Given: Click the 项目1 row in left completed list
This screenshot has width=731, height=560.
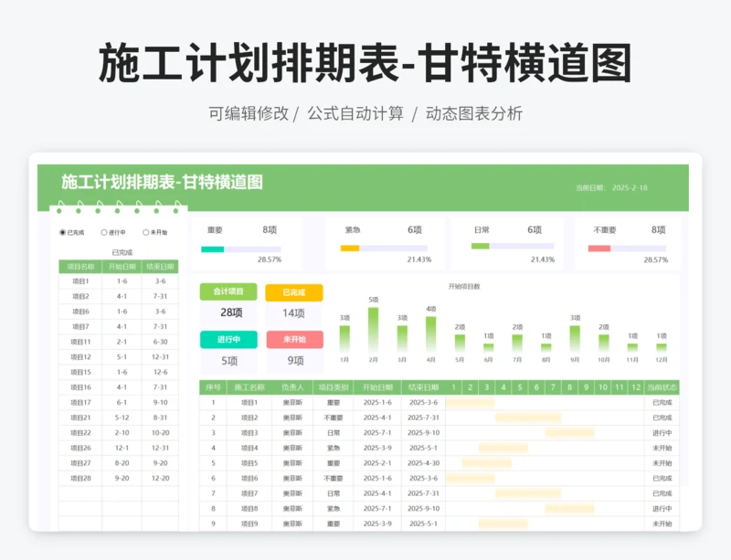Looking at the screenshot, I should (x=119, y=281).
